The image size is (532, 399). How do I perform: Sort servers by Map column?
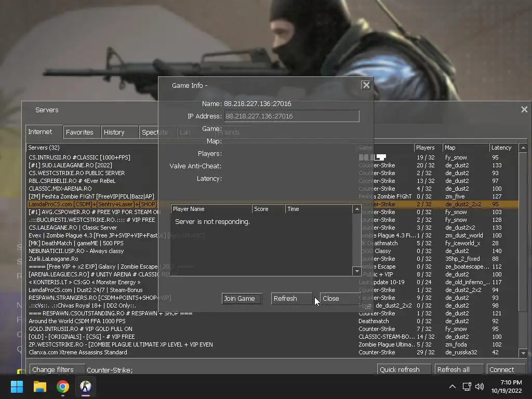466,148
